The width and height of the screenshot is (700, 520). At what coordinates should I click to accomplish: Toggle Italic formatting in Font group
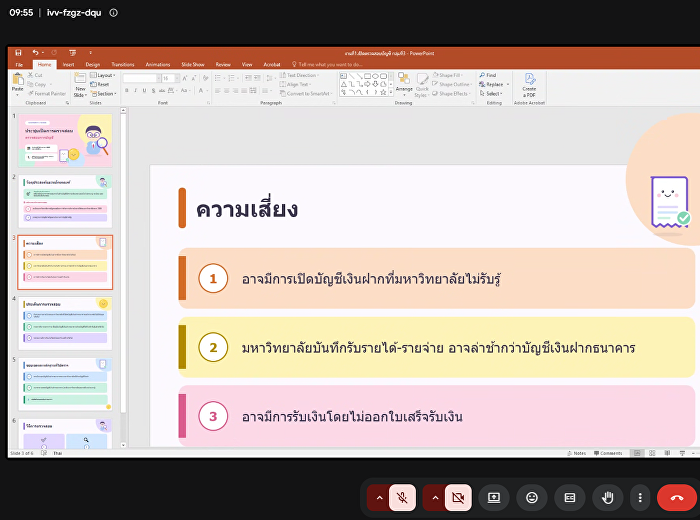(x=135, y=91)
